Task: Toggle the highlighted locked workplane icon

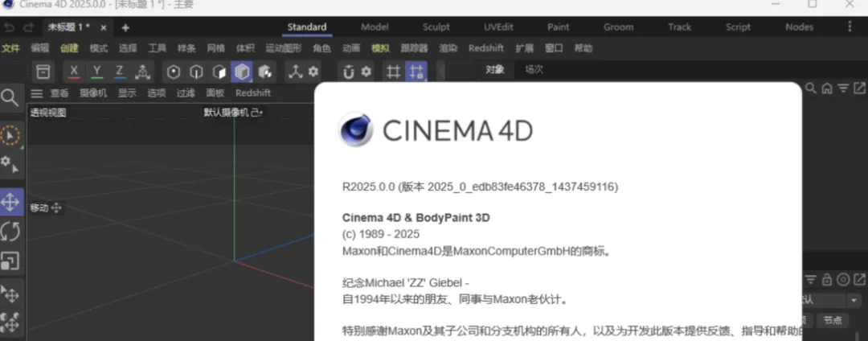Action: [x=416, y=72]
